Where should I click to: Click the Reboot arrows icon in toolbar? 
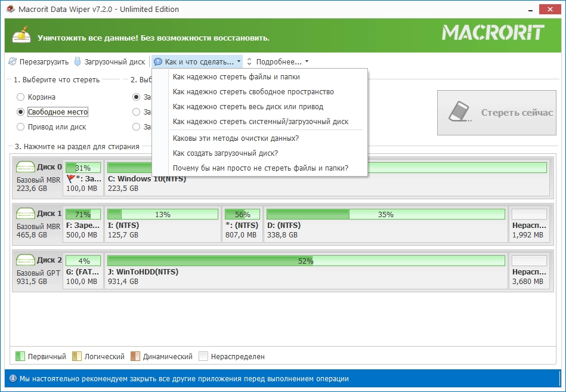(13, 61)
